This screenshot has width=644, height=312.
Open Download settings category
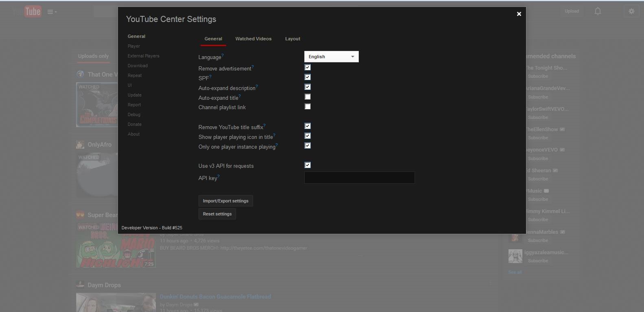tap(138, 66)
